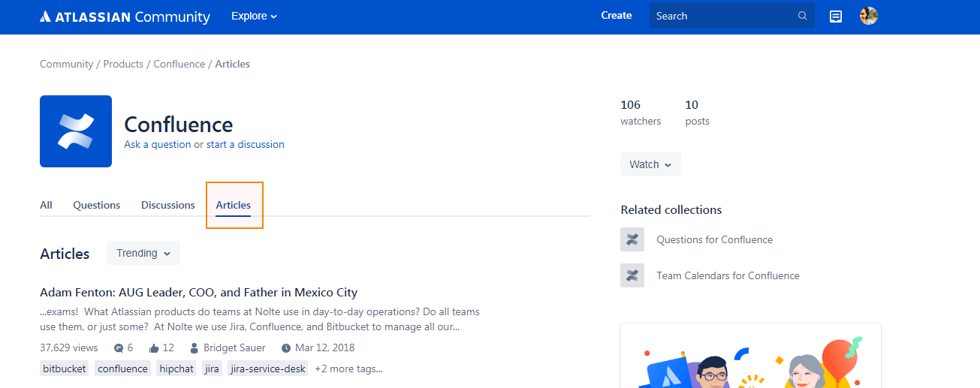980x388 pixels.
Task: Click the Articles breadcrumb text
Action: point(233,65)
